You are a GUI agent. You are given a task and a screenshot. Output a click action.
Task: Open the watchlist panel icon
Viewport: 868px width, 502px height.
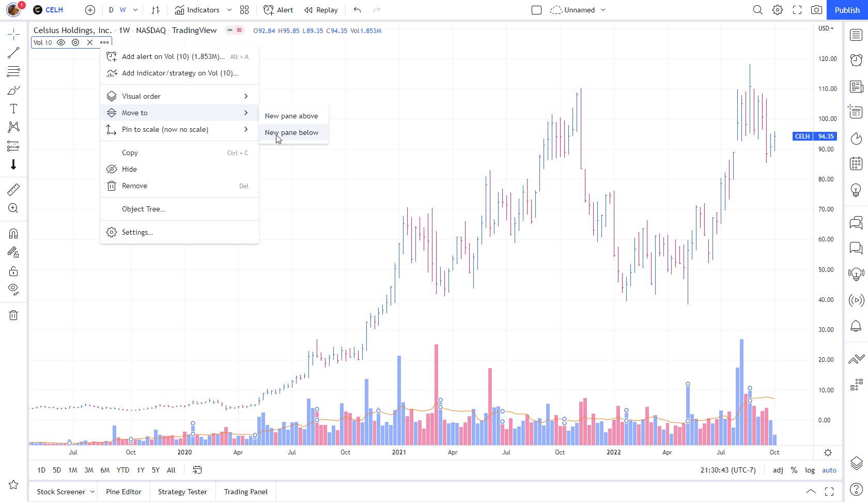pos(856,35)
